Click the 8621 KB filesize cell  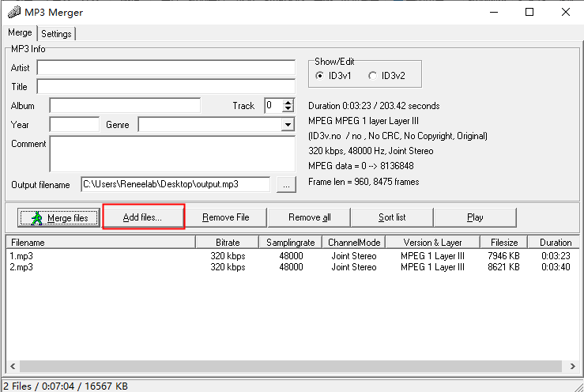503,267
